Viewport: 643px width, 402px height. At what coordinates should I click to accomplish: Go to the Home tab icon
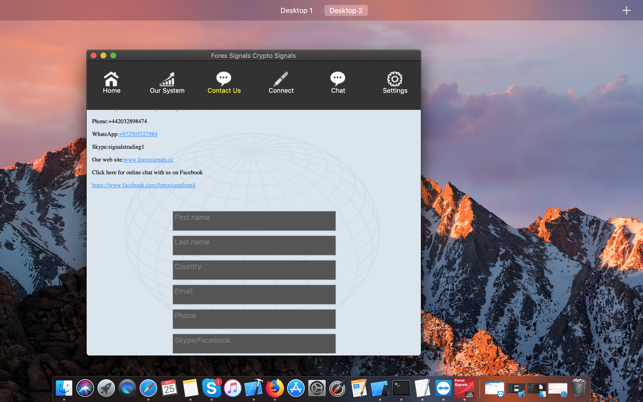[111, 79]
